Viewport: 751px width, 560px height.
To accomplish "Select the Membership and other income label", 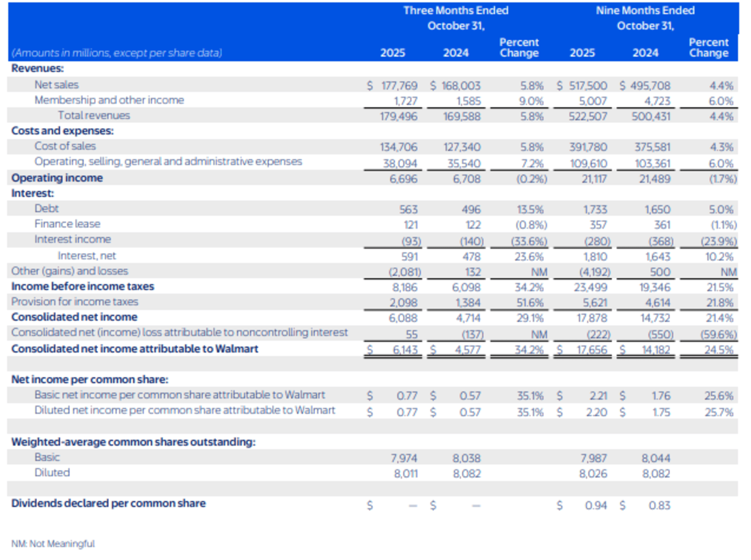I will click(109, 100).
